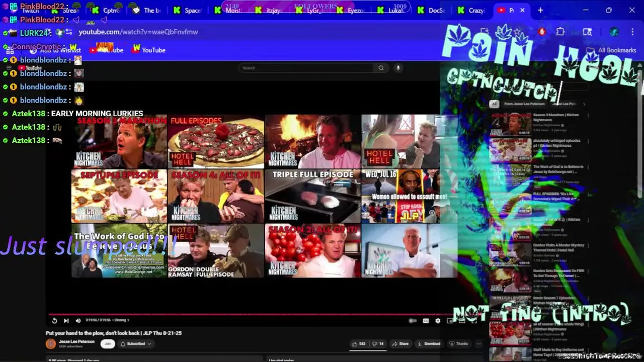Open options menu for Work of God sidebar video
Image resolution: width=644 pixels, height=362 pixels.
[588, 168]
